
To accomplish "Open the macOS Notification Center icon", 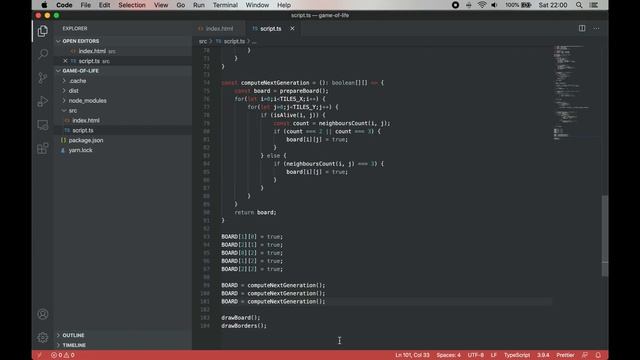I will click(x=594, y=5).
